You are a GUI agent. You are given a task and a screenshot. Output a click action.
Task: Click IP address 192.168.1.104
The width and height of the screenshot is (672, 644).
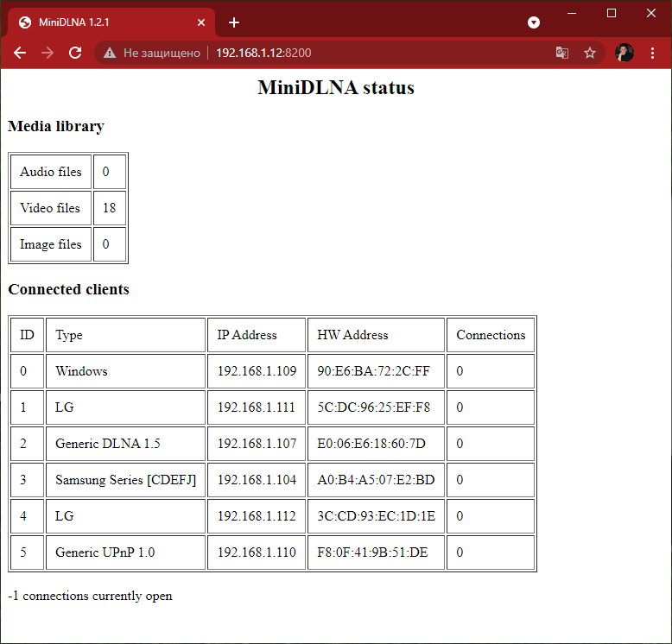[x=257, y=480]
